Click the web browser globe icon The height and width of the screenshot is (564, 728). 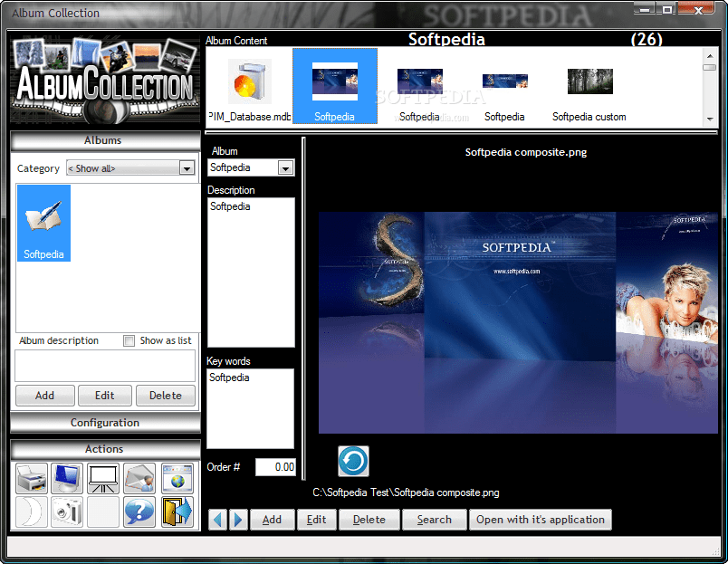pos(177,478)
